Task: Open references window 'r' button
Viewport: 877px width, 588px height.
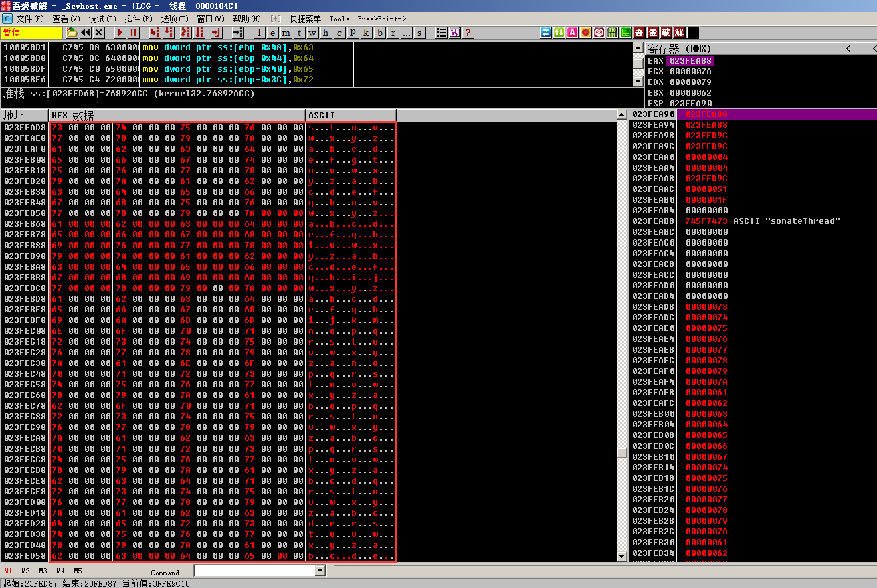Action: (393, 33)
